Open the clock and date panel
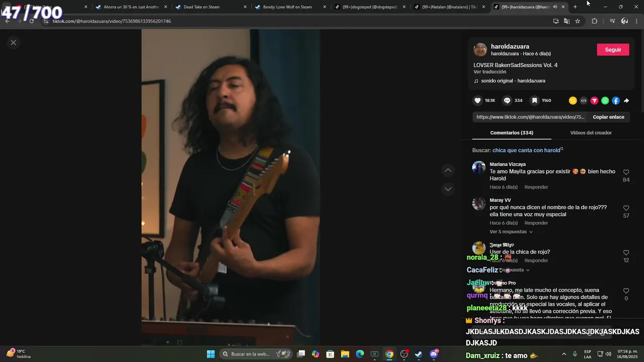644x362 pixels. tap(628, 354)
